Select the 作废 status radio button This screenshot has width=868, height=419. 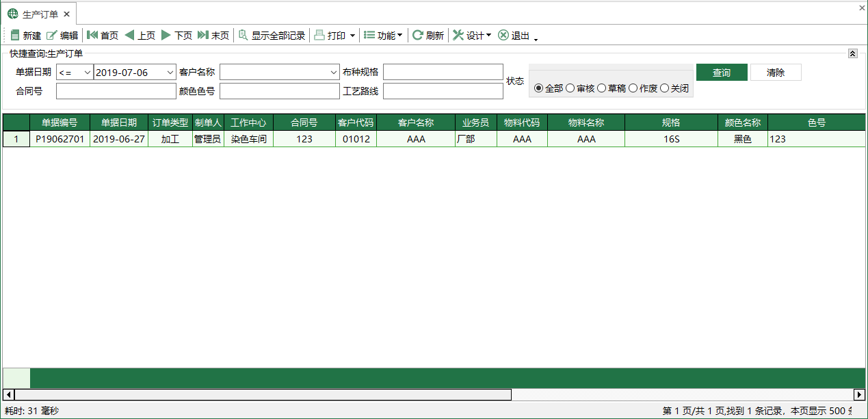(x=633, y=88)
